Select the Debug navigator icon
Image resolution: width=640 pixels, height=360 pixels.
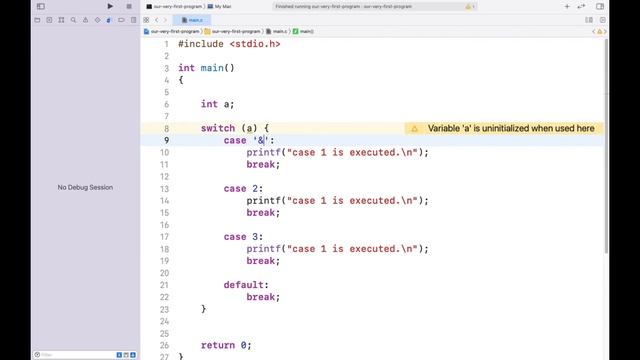(x=109, y=20)
